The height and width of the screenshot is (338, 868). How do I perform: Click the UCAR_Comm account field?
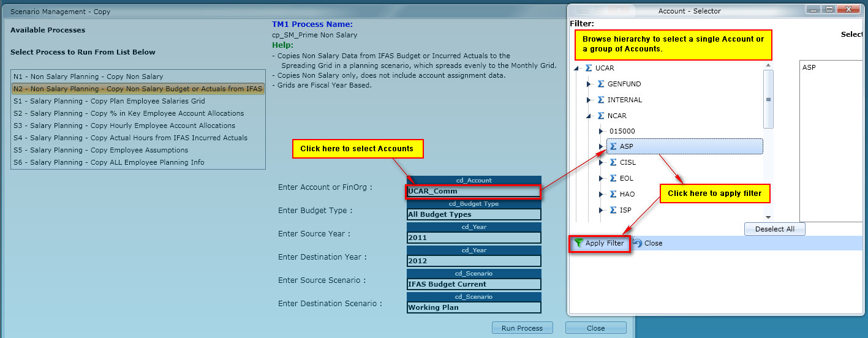474,191
